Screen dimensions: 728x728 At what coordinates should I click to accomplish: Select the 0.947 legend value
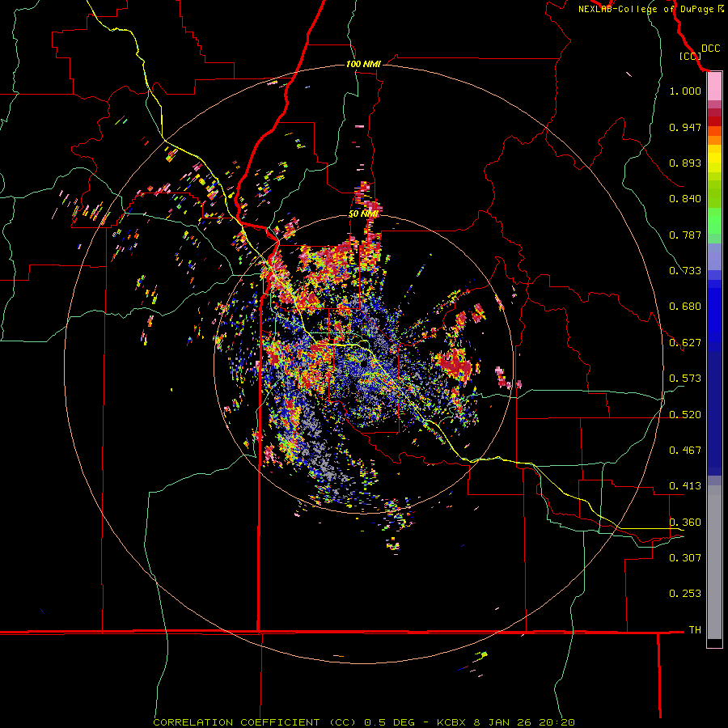685,127
